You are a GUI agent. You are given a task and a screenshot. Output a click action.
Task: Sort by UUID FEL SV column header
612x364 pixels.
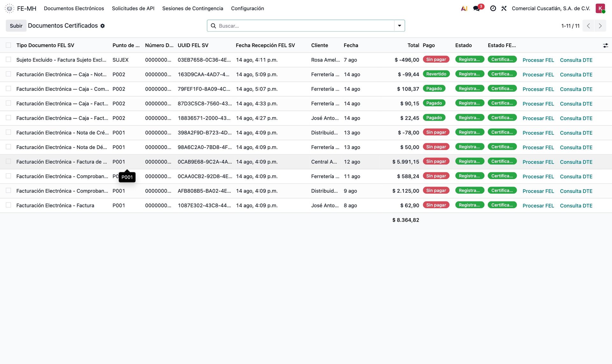pos(193,45)
